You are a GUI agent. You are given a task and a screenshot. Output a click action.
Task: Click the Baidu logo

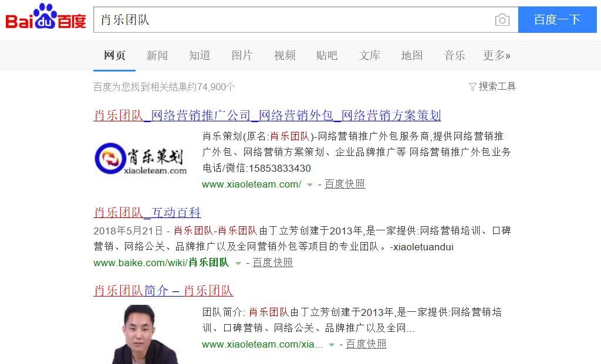tap(46, 17)
